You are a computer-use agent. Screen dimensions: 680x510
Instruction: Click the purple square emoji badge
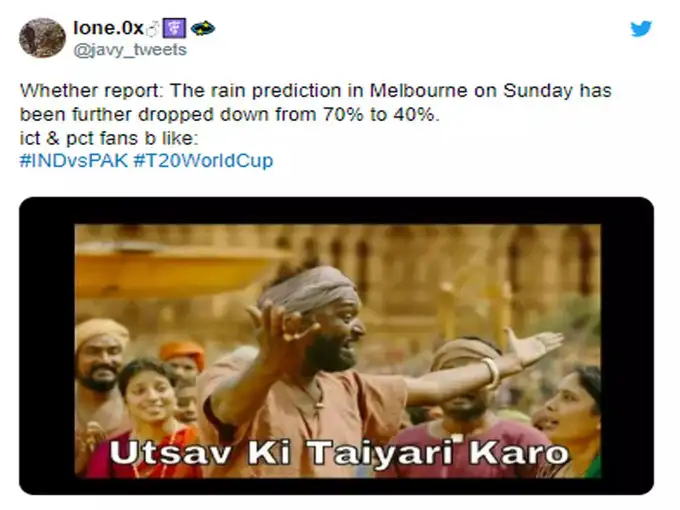coord(174,29)
